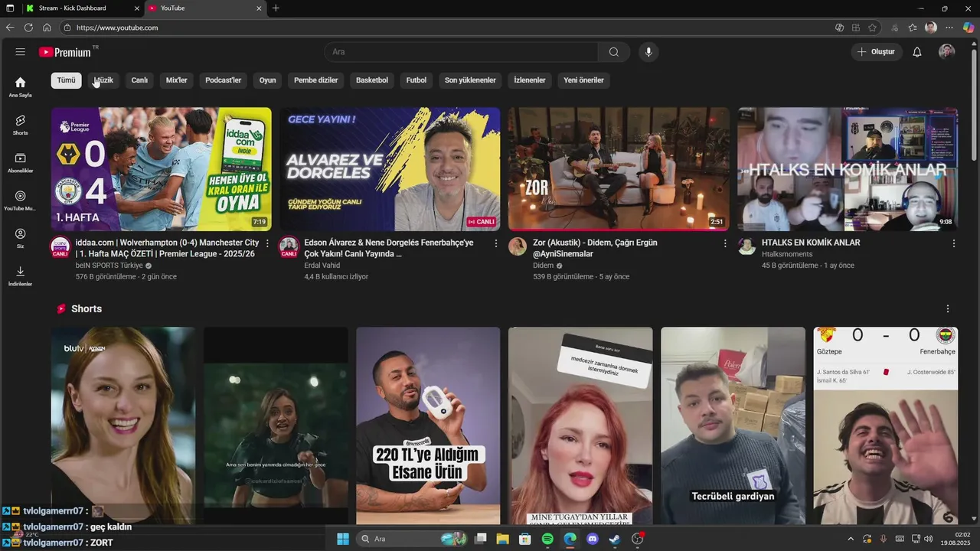Click the search magnifier button

coord(614,52)
